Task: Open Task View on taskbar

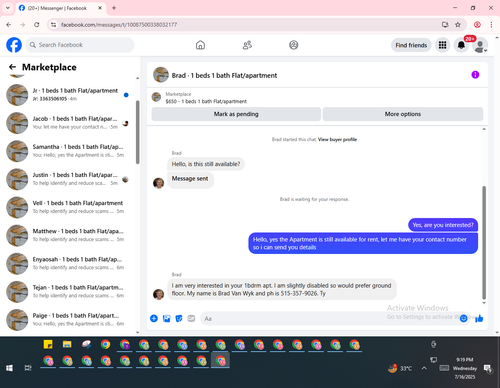Action: [x=28, y=368]
